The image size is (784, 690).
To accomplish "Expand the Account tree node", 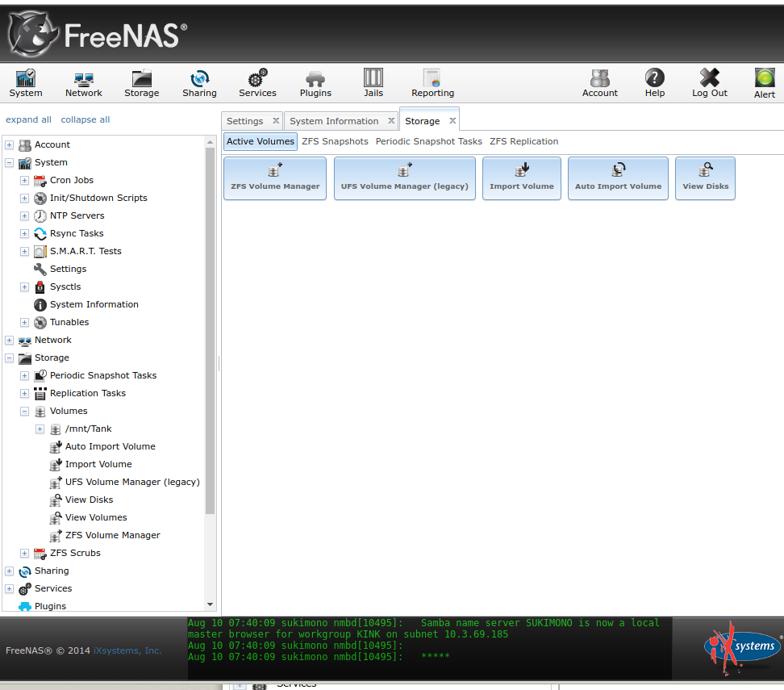I will (x=9, y=144).
